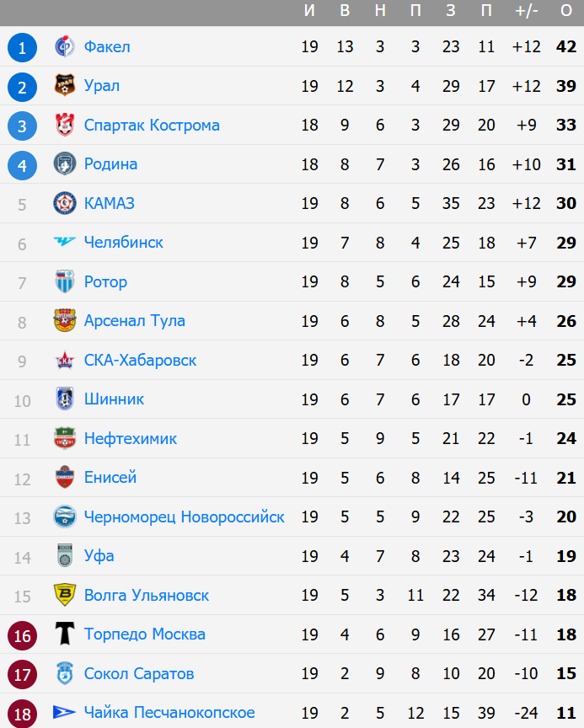Click the Волга Ульяновск badge icon
This screenshot has width=584, height=728.
coord(65,596)
